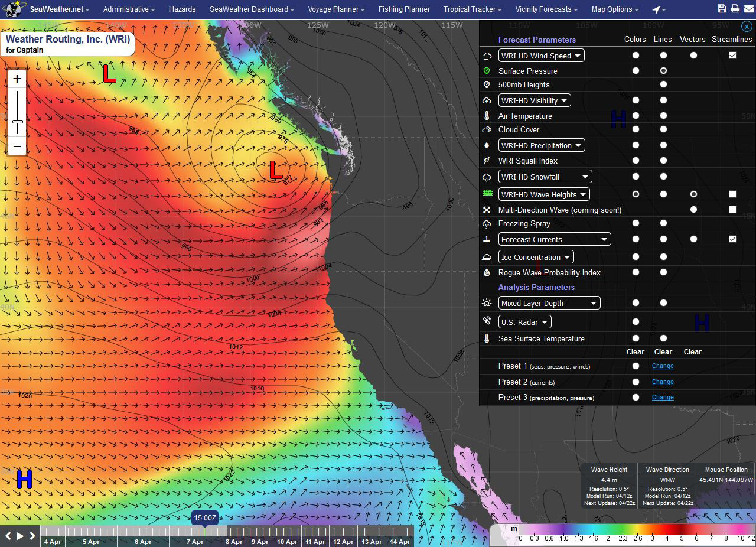Step to the next forecast time

coord(32,536)
